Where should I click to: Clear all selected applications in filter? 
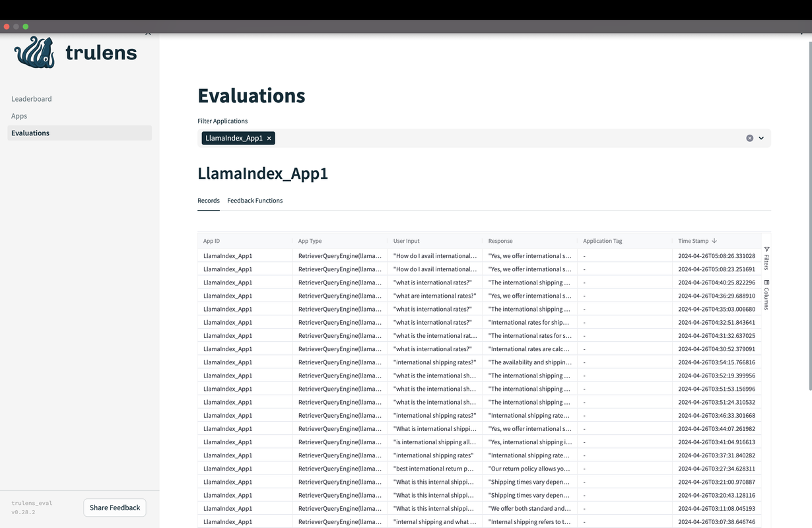[x=749, y=139]
